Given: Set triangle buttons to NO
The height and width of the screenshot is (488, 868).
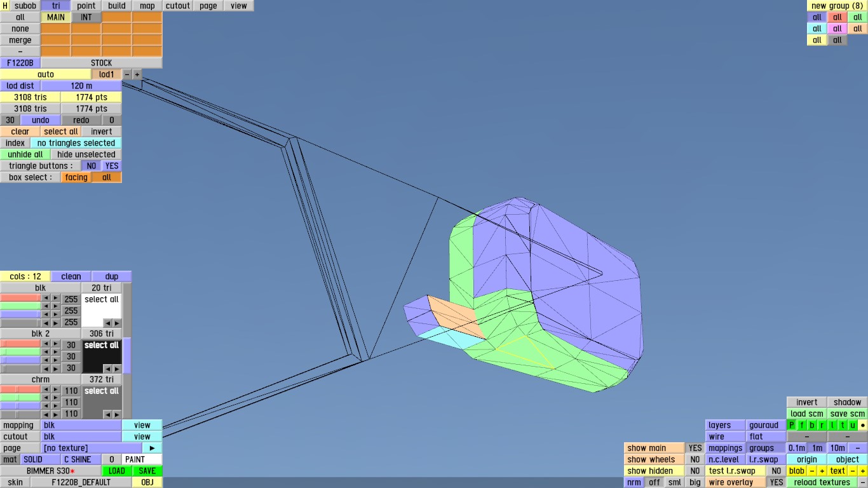Looking at the screenshot, I should point(92,166).
